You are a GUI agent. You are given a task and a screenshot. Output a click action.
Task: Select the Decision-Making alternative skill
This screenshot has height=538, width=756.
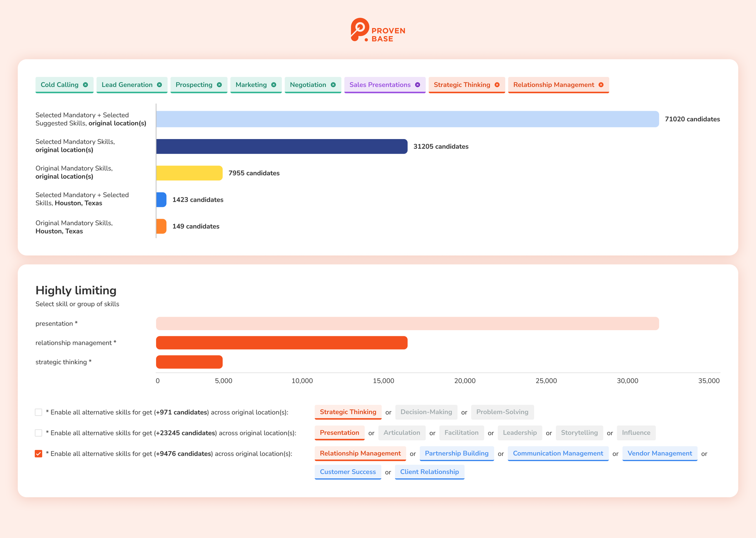click(426, 412)
